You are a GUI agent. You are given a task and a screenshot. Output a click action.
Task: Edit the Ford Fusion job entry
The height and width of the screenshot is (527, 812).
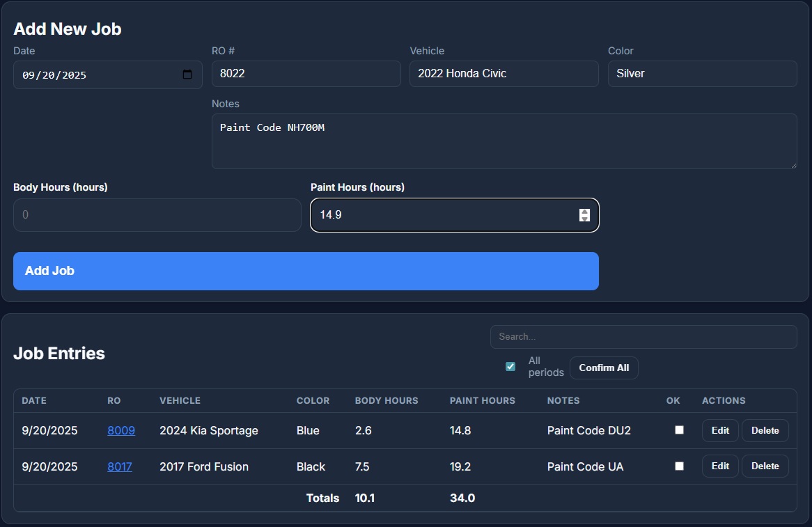click(719, 466)
